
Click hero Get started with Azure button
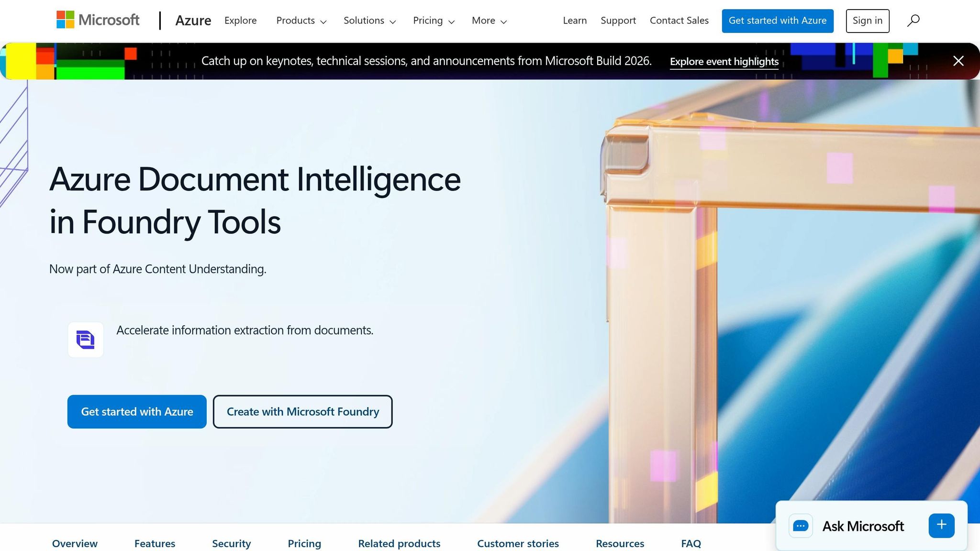pyautogui.click(x=137, y=411)
